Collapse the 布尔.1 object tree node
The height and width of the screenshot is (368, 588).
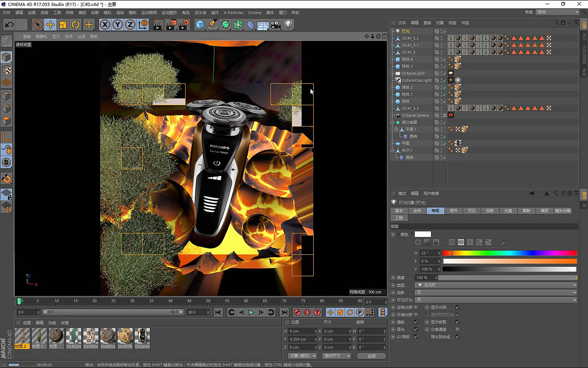(x=392, y=150)
